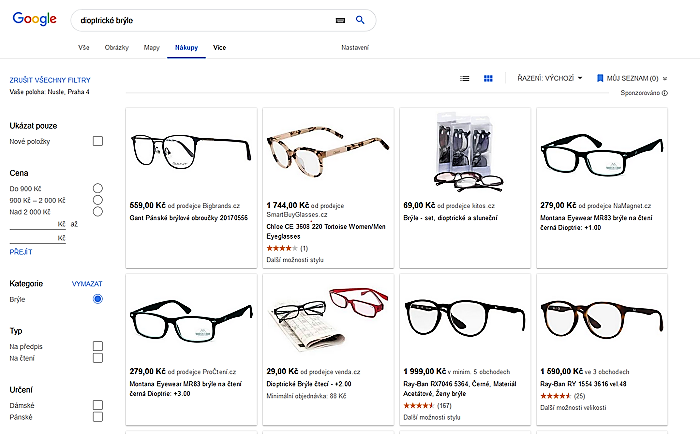
Task: Click star rating of Ray-Ban RX7046 glasses
Action: coord(420,405)
